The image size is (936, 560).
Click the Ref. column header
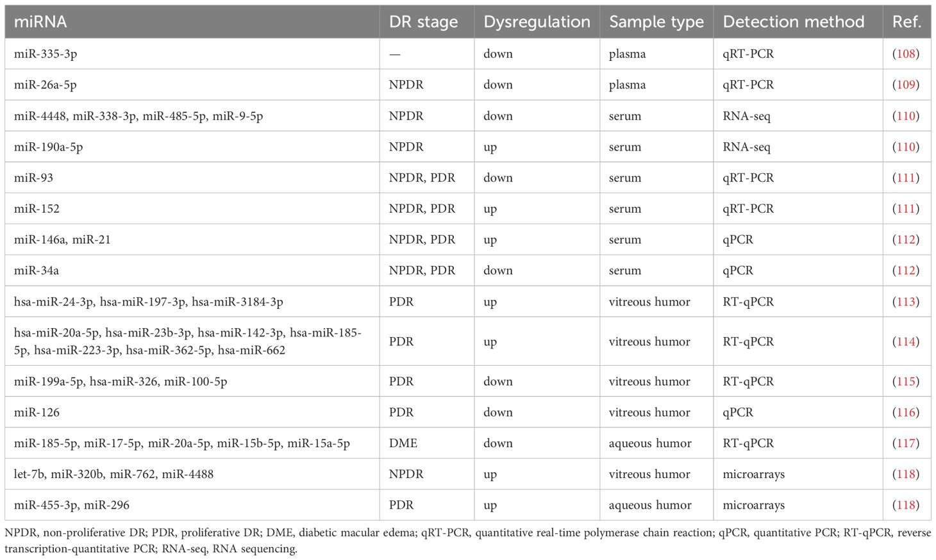point(907,22)
